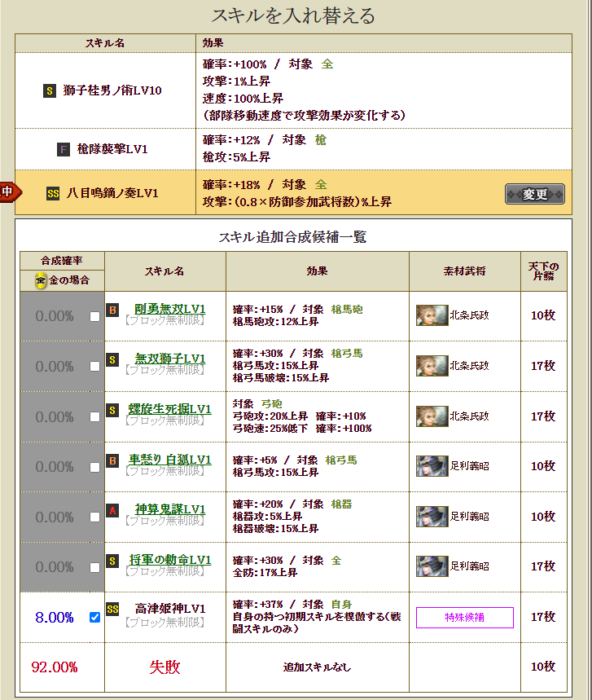Click 北条氏政 portrait in the 剛勇無双LV1 row

coord(432,315)
